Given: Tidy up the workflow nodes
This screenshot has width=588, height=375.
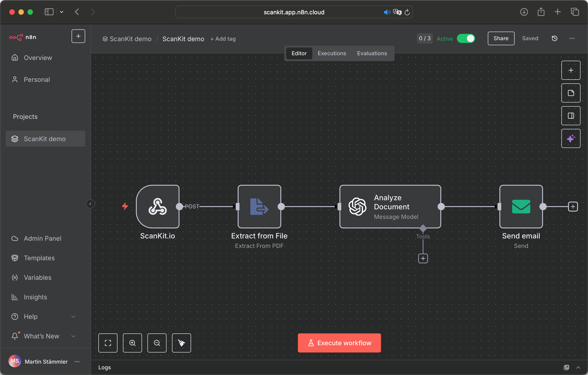Looking at the screenshot, I should tap(182, 343).
